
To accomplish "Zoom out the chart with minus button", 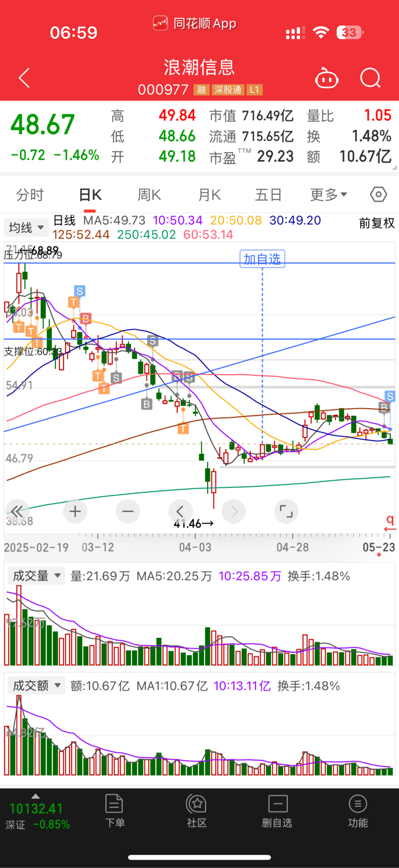I will click(x=128, y=511).
